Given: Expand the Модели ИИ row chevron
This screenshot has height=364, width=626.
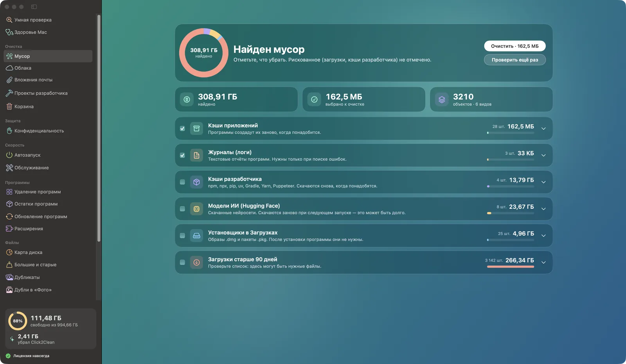Looking at the screenshot, I should point(543,209).
